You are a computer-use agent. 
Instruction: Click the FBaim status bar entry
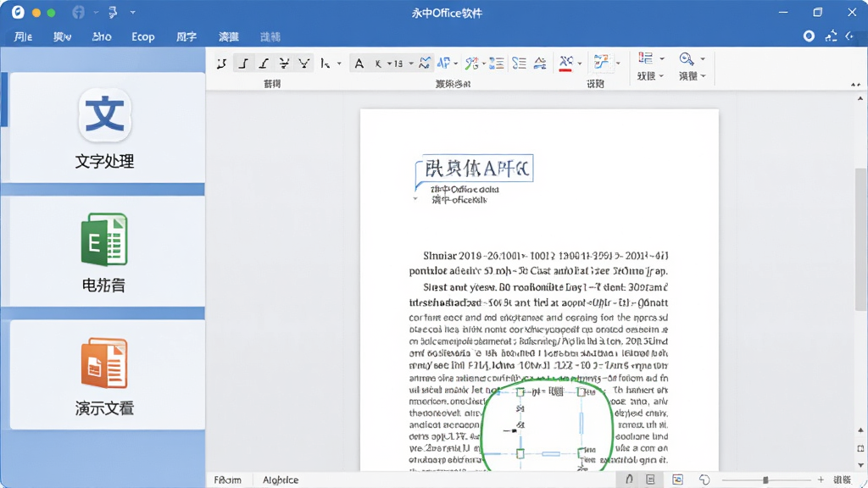click(227, 480)
